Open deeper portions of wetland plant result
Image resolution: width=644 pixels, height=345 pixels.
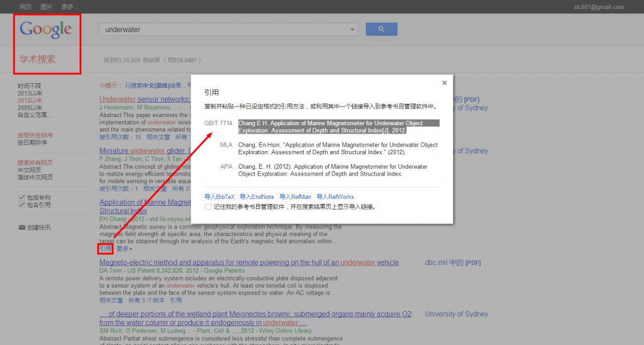click(x=255, y=319)
